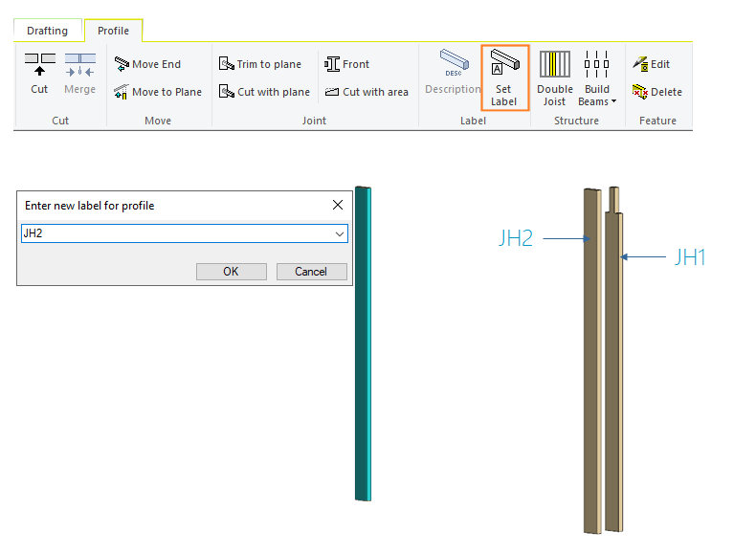
Task: Choose Trim to plane joint tool
Action: tap(259, 64)
